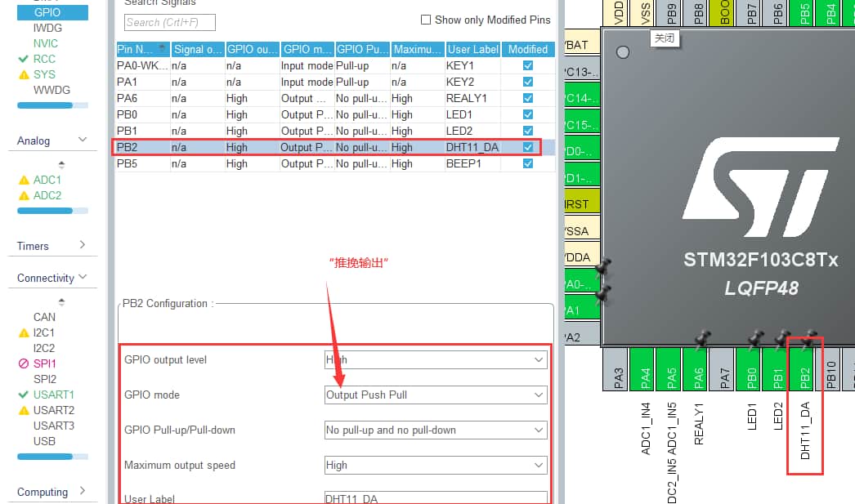Open Maximum output speed dropdown
The image size is (855, 504).
coord(436,465)
